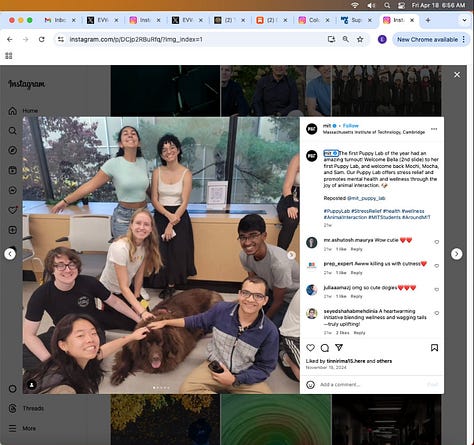Open Control Center in menu bar
The width and height of the screenshot is (474, 445).
click(402, 5)
